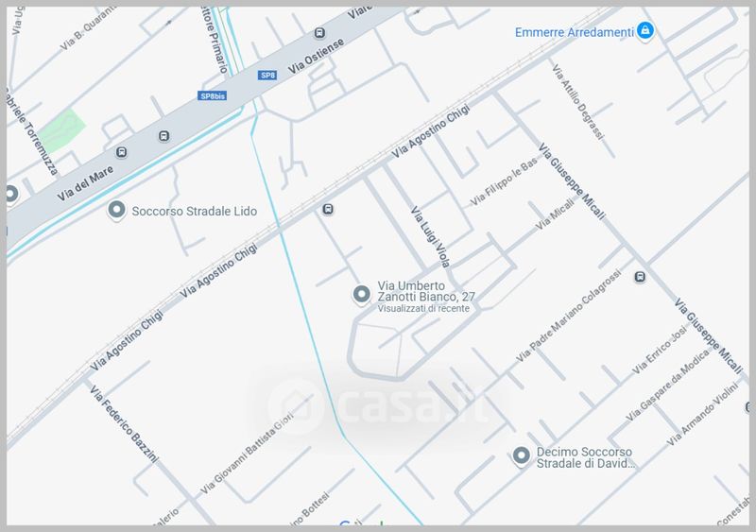Image resolution: width=756 pixels, height=532 pixels.
Task: Open the Emmerre Arredamenti place label
Action: tap(575, 32)
